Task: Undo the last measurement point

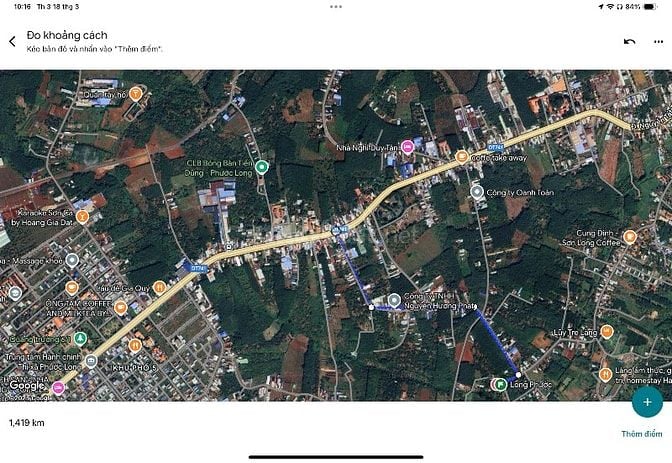Action: click(x=629, y=42)
